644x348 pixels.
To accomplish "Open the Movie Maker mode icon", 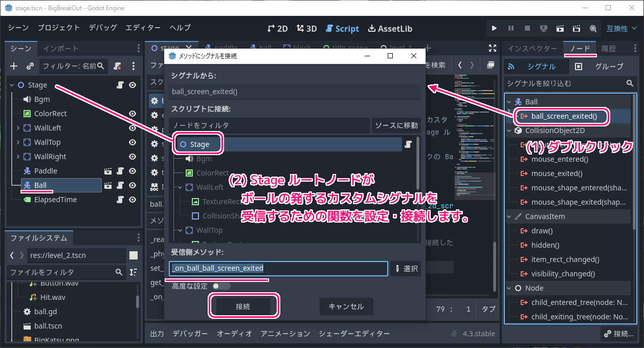I will coord(593,29).
